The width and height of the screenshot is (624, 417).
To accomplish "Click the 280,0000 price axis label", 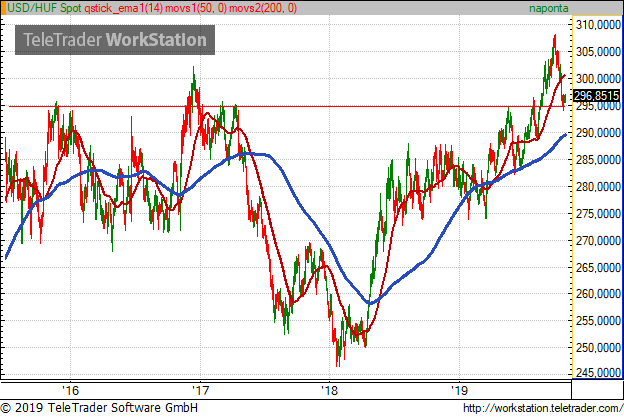I will point(598,187).
